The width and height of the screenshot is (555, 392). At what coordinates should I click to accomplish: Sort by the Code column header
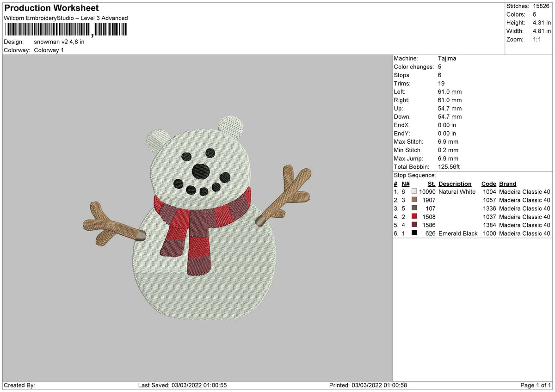(489, 184)
